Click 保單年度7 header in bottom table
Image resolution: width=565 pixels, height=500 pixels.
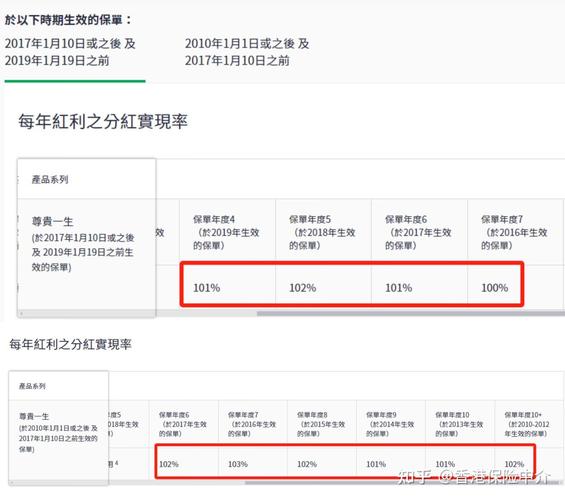pos(252,424)
